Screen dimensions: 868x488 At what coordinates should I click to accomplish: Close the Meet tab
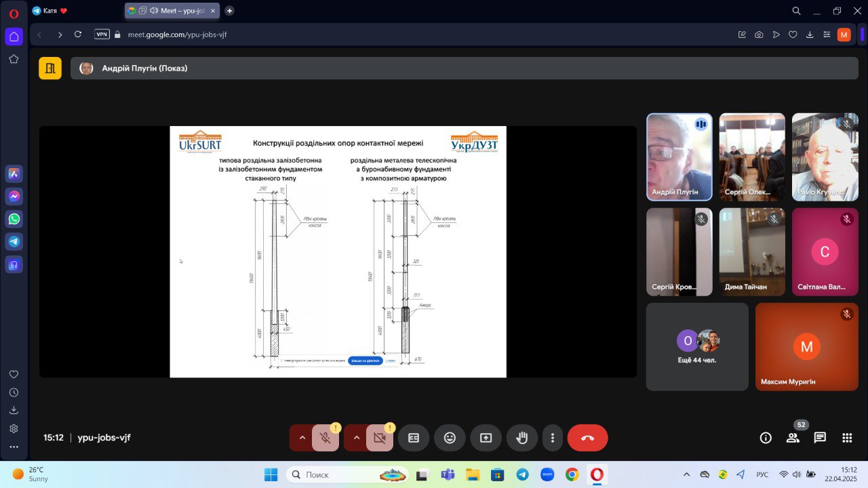tap(213, 11)
